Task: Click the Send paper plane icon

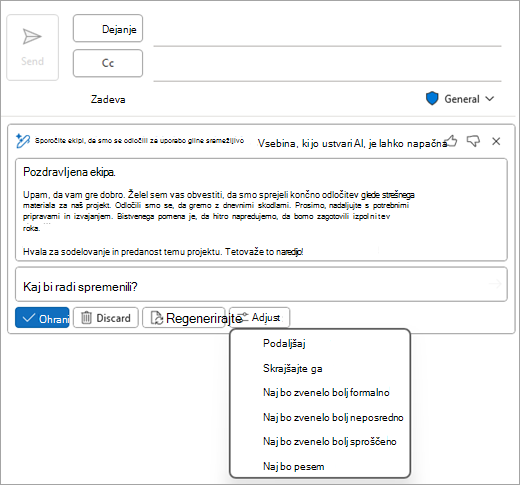Action: [32, 36]
